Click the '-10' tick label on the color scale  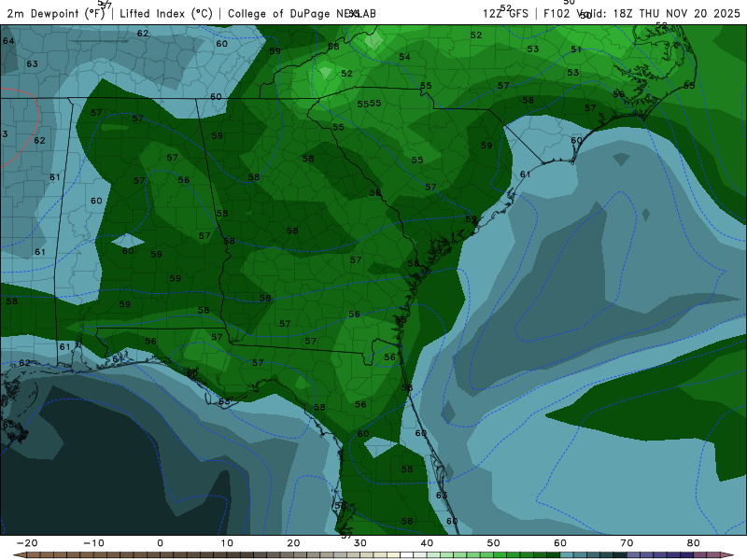(93, 543)
